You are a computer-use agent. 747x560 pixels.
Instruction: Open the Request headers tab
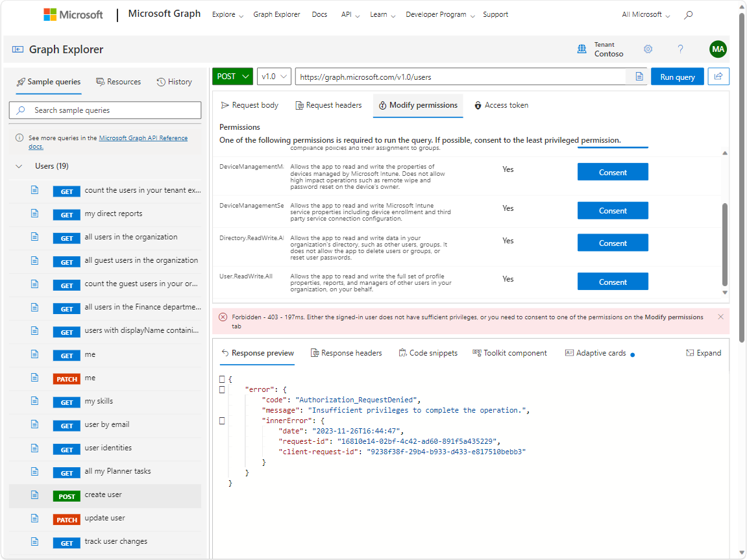(x=328, y=105)
